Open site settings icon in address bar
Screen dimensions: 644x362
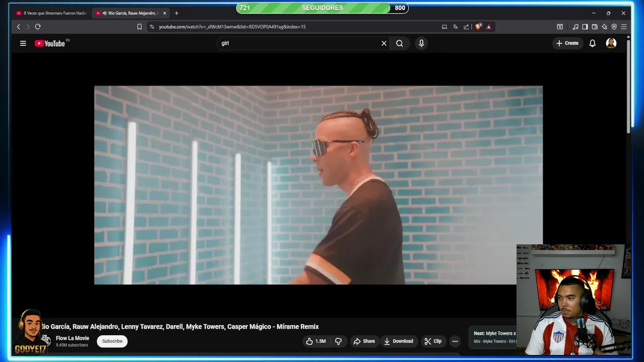point(152,27)
